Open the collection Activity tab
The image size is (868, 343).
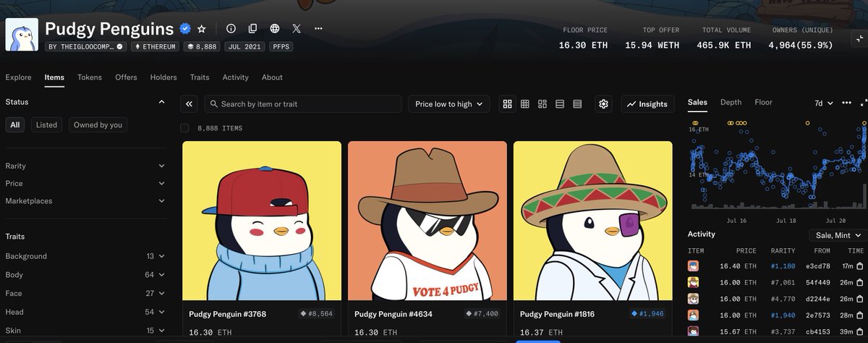[x=235, y=77]
